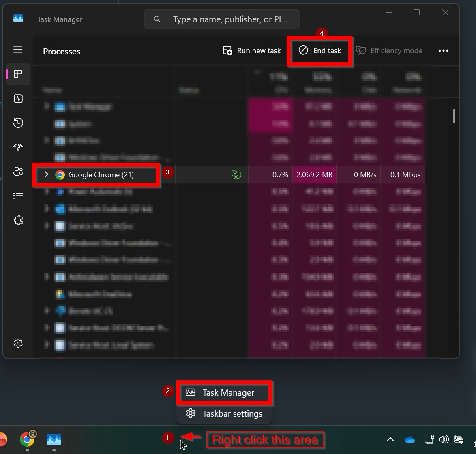
Task: Click the Task Manager app icon in title bar
Action: (18, 18)
